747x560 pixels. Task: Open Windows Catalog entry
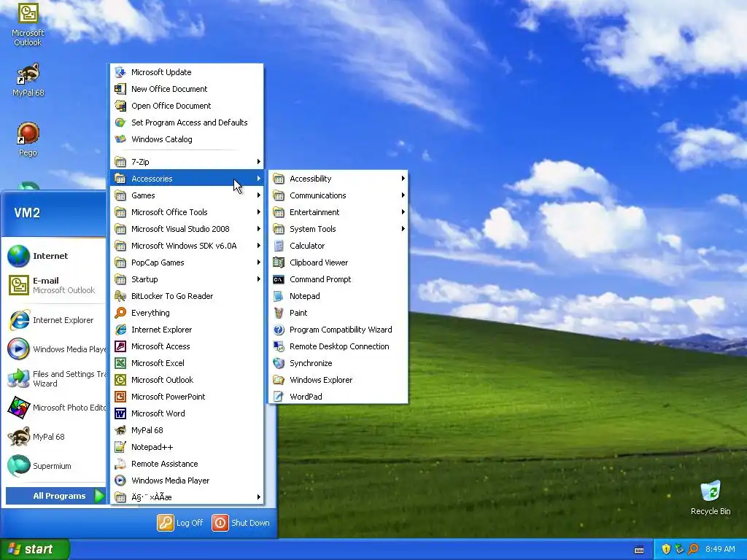[x=187, y=139]
